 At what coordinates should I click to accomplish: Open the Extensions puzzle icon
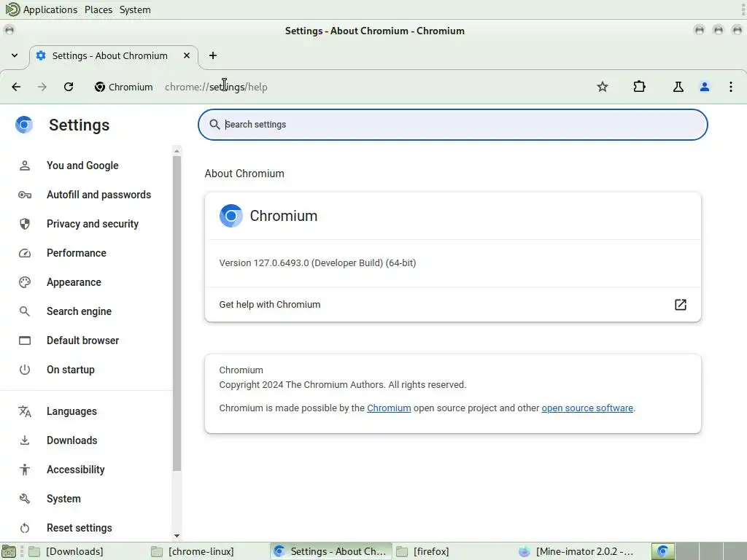[x=639, y=87]
